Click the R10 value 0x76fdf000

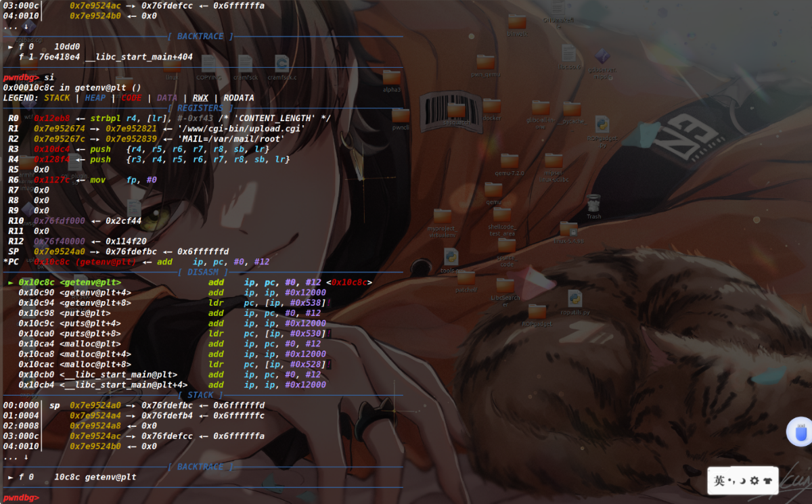click(60, 221)
